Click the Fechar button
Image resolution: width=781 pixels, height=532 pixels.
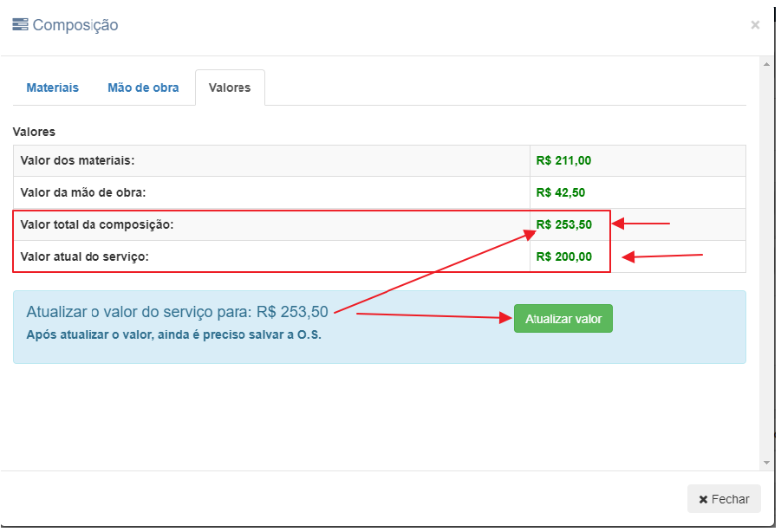tap(724, 499)
